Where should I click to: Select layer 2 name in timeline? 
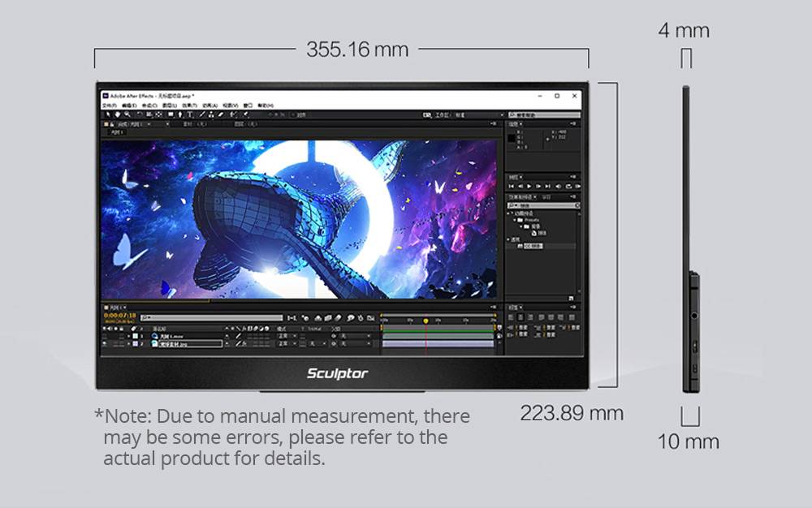[190, 344]
